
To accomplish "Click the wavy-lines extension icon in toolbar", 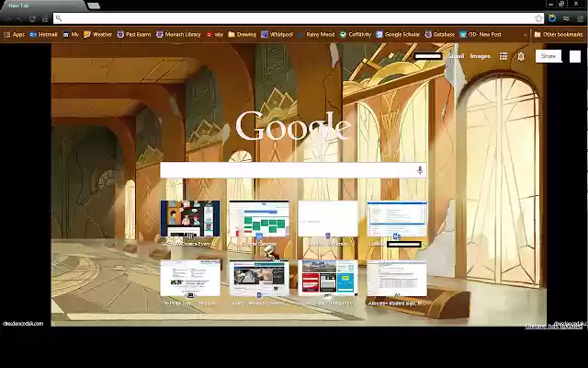I will pyautogui.click(x=566, y=18).
